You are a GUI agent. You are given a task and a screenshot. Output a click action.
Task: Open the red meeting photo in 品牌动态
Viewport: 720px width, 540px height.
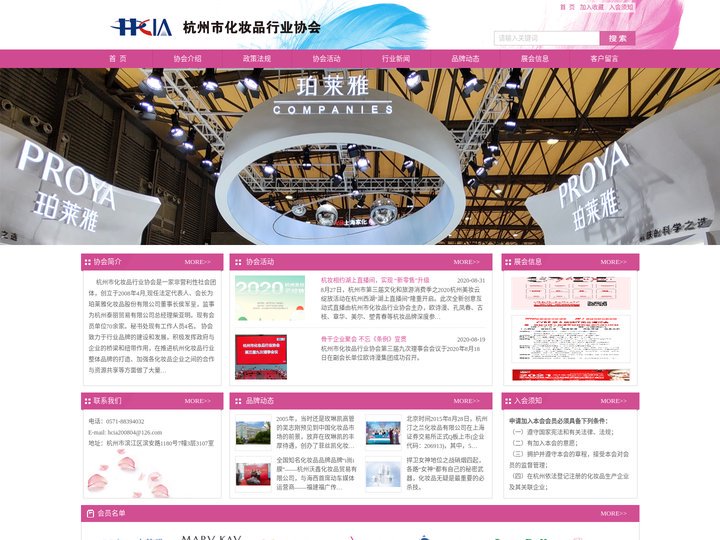point(253,474)
